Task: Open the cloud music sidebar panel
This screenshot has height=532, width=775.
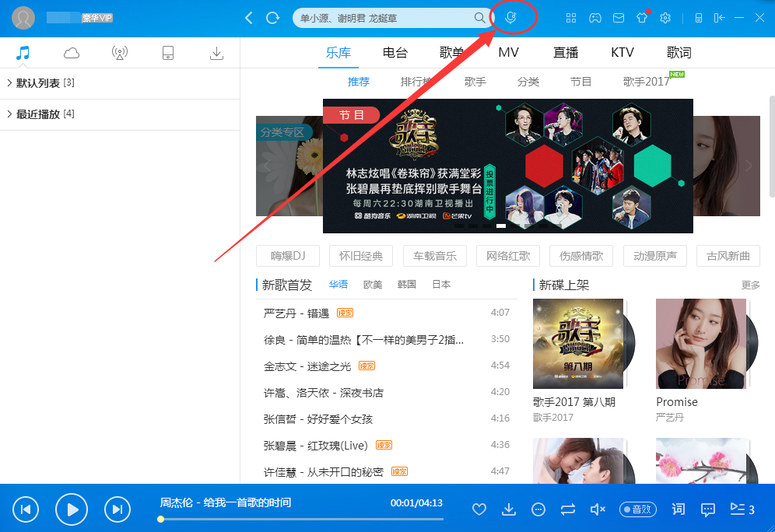Action: pyautogui.click(x=71, y=52)
